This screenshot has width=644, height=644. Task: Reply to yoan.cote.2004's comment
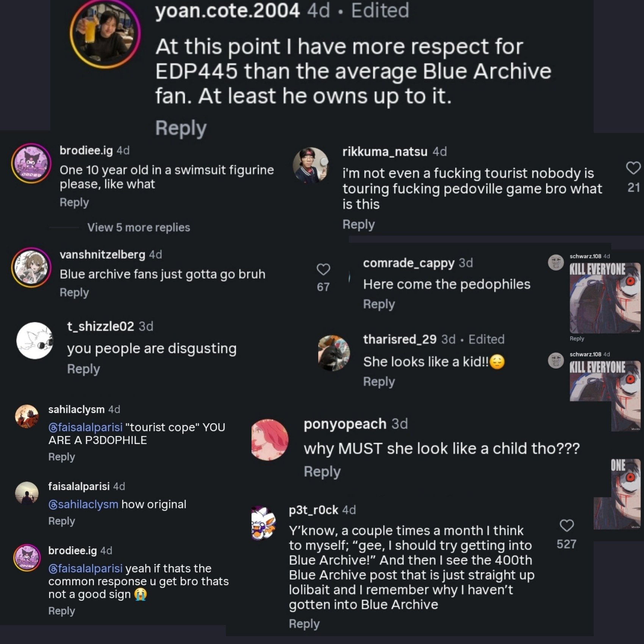181,128
